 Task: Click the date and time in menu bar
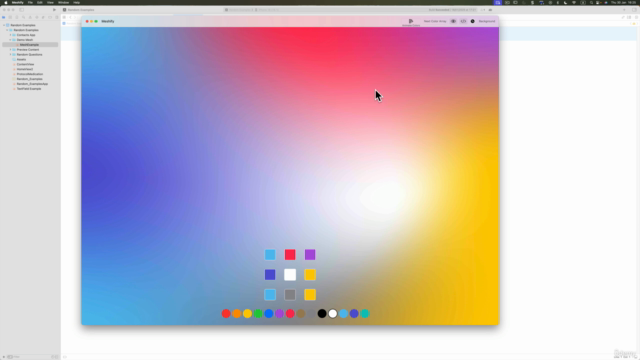click(624, 2)
